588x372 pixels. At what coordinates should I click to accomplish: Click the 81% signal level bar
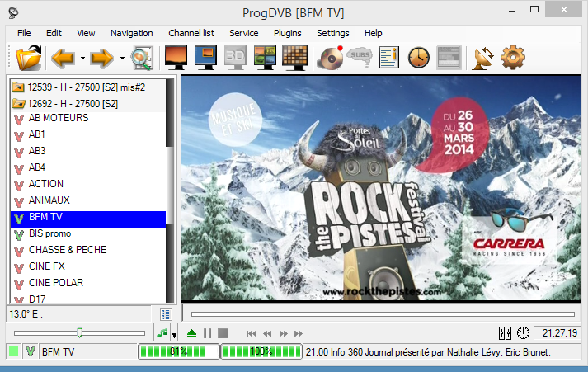[179, 351]
